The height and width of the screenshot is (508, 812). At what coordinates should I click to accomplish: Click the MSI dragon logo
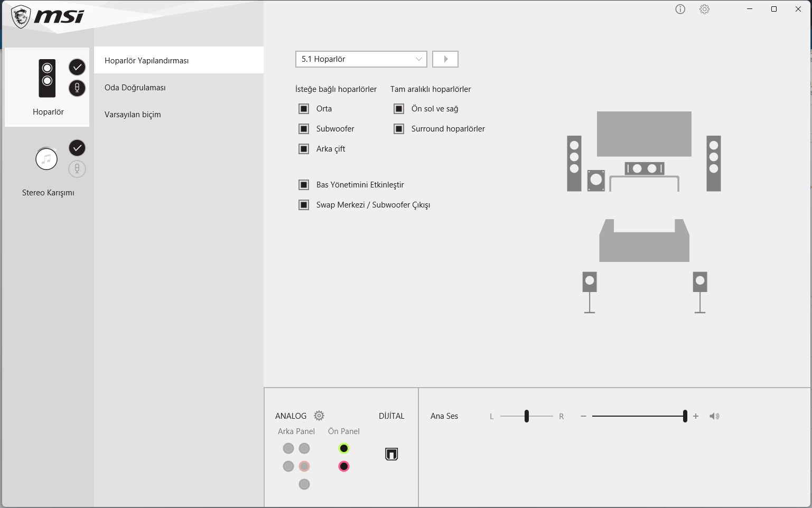point(21,17)
